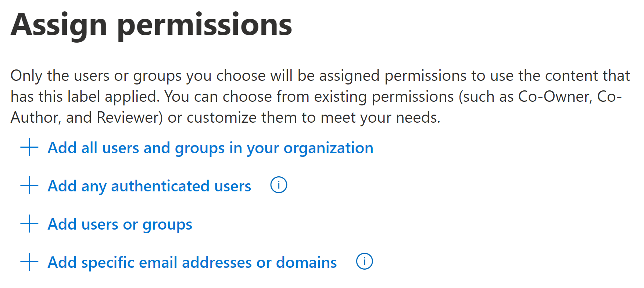The height and width of the screenshot is (288, 644).
Task: Click 'Only' at the description's start
Action: point(26,76)
